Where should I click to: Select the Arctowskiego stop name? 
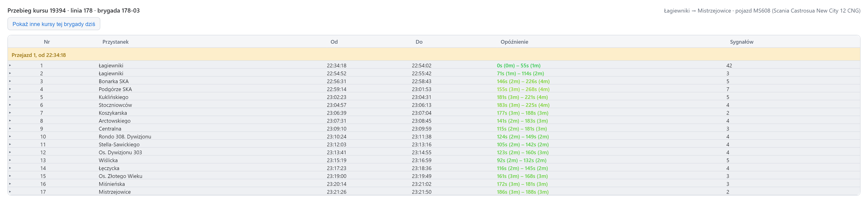115,121
